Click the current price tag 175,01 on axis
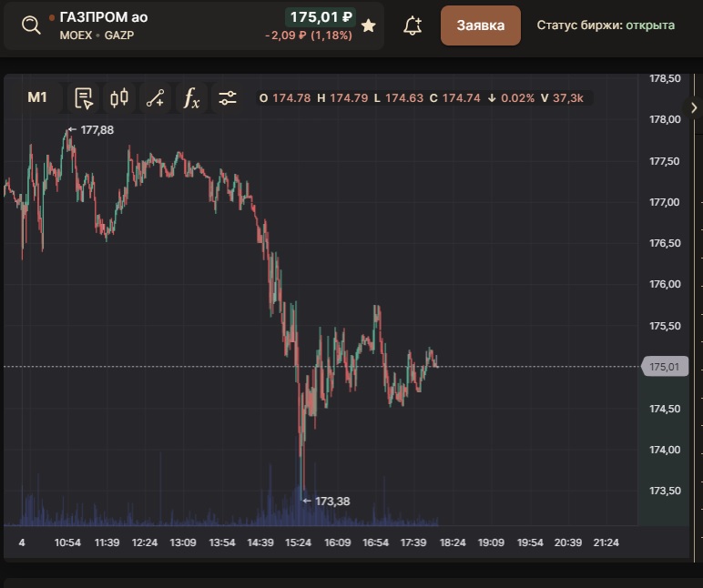Viewport: 703px width, 588px height. click(x=665, y=367)
